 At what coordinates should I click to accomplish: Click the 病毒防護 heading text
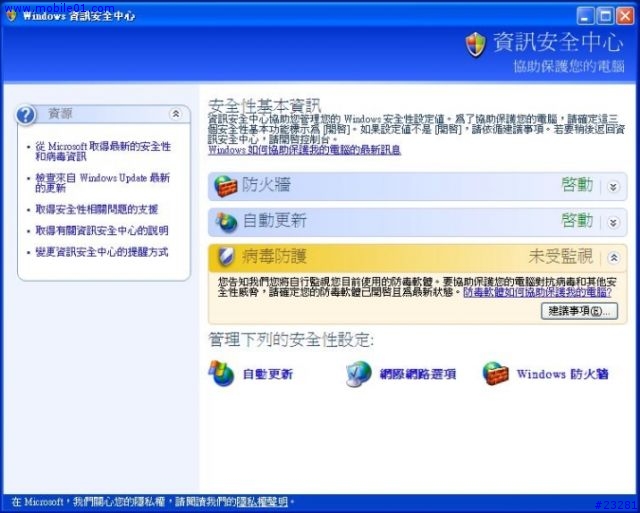tap(274, 257)
